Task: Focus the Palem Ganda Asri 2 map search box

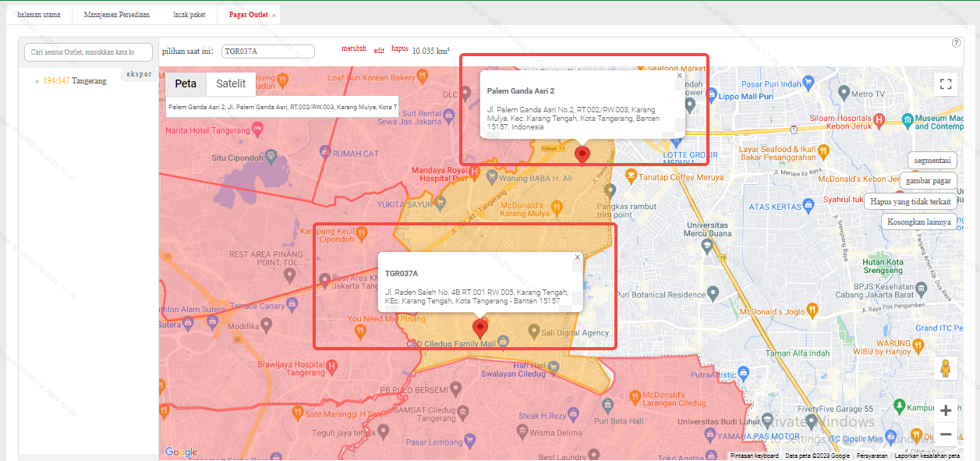Action: (x=282, y=107)
